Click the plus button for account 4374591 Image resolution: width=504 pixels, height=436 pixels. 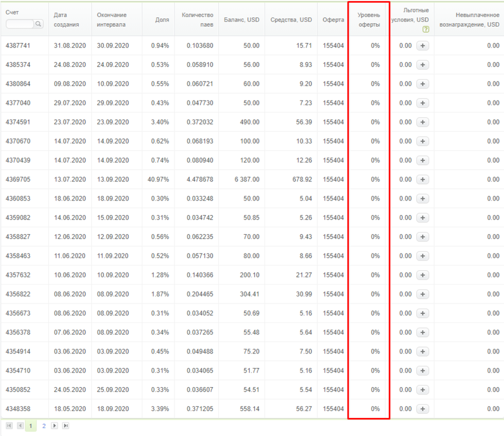[x=423, y=122]
